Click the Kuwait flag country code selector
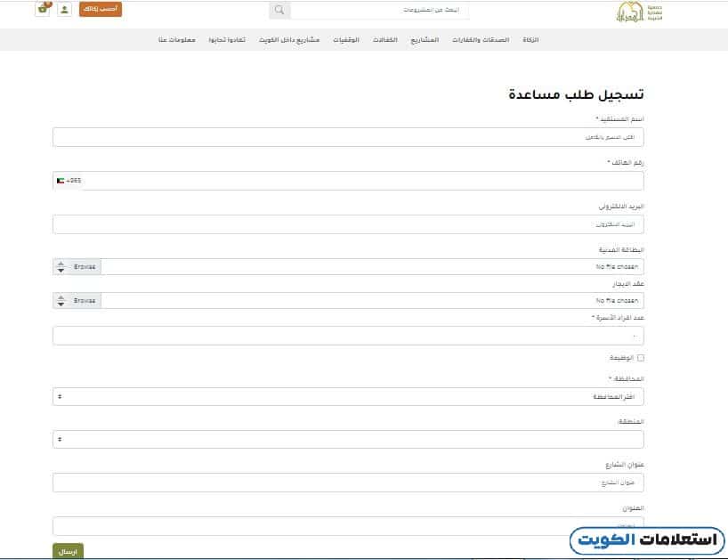Image resolution: width=728 pixels, height=560 pixels. [68, 181]
